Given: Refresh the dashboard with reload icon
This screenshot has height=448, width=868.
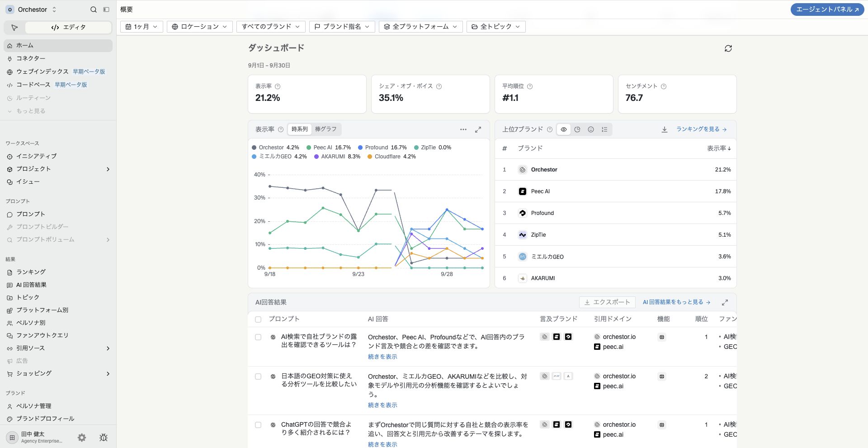Looking at the screenshot, I should coord(728,48).
